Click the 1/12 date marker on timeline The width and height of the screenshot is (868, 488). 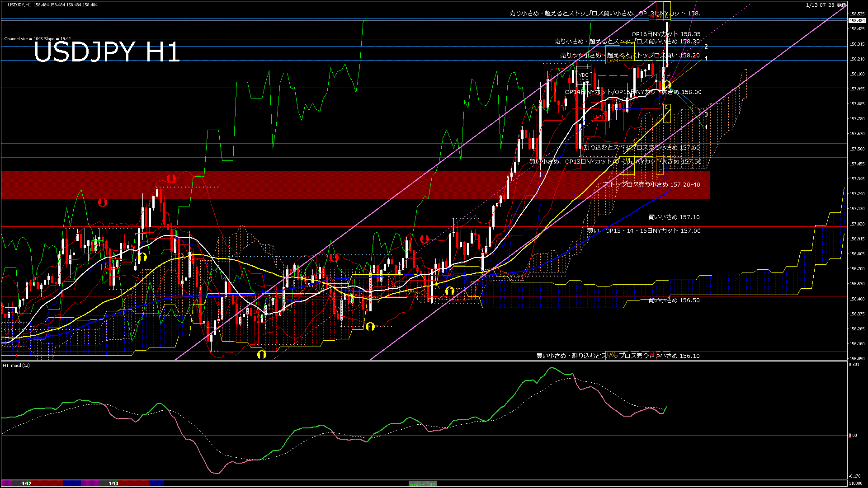point(27,483)
